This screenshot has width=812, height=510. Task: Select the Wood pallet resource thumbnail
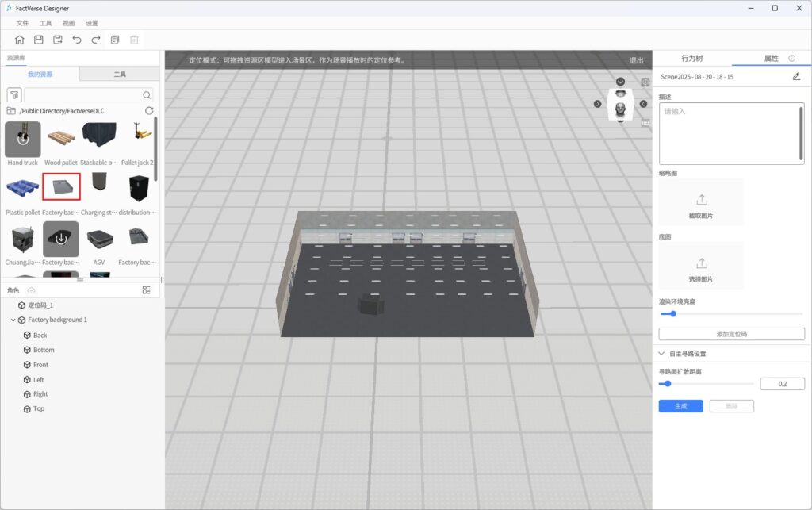click(x=61, y=138)
